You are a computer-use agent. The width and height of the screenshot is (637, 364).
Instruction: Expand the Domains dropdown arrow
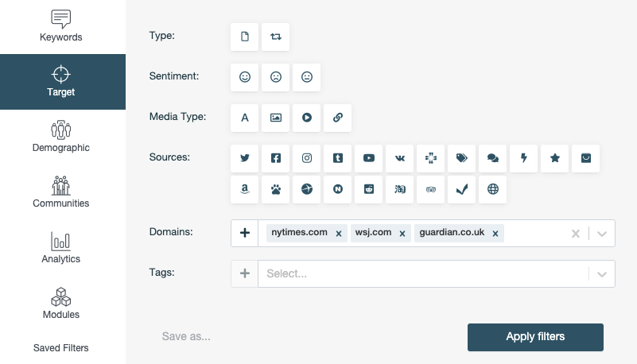[x=602, y=234]
